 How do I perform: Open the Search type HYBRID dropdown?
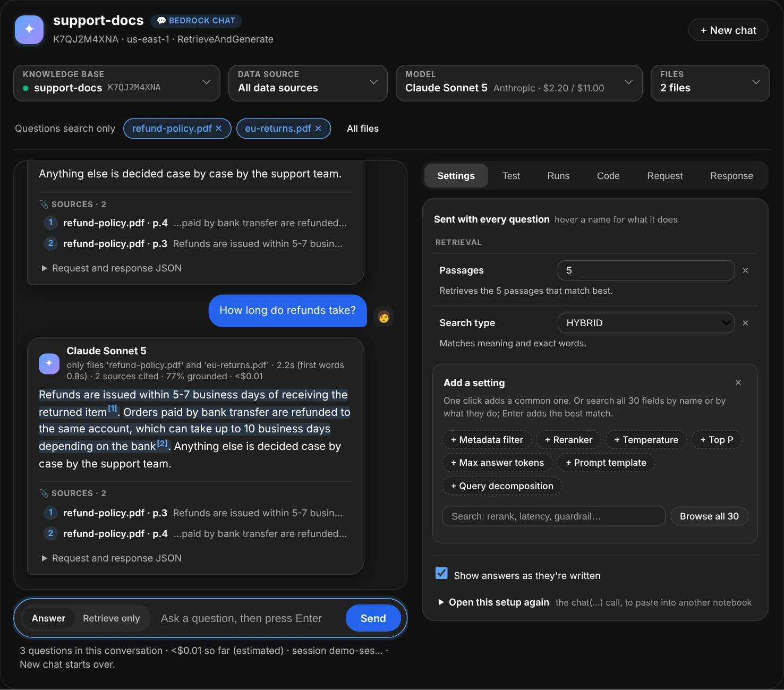pyautogui.click(x=646, y=323)
